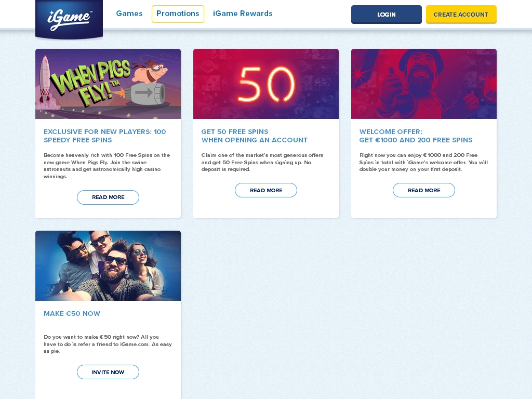The height and width of the screenshot is (399, 532).
Task: Click the rocket in When Pigs Fly banner
Action: coord(45,79)
